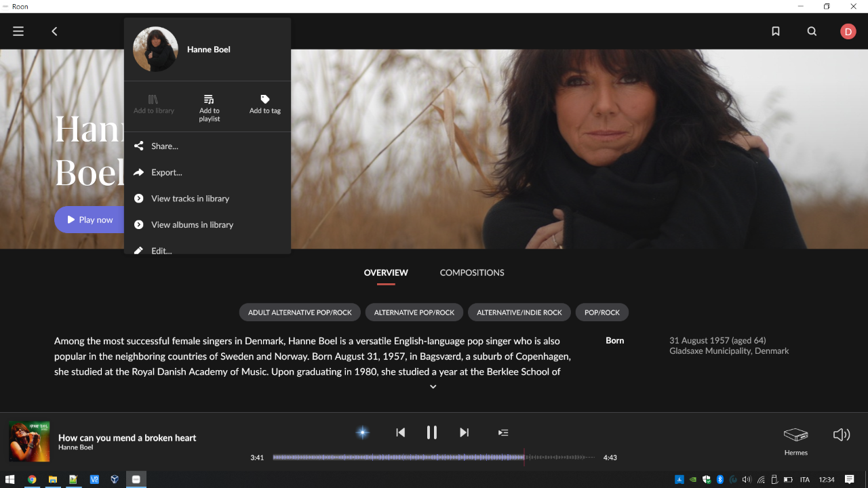
Task: Pause the current track
Action: pos(431,432)
